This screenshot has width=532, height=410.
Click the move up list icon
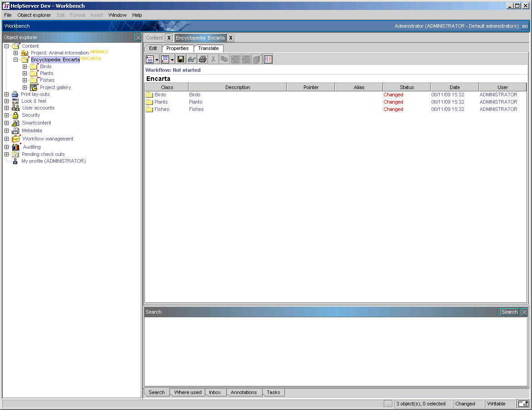pyautogui.click(x=235, y=60)
